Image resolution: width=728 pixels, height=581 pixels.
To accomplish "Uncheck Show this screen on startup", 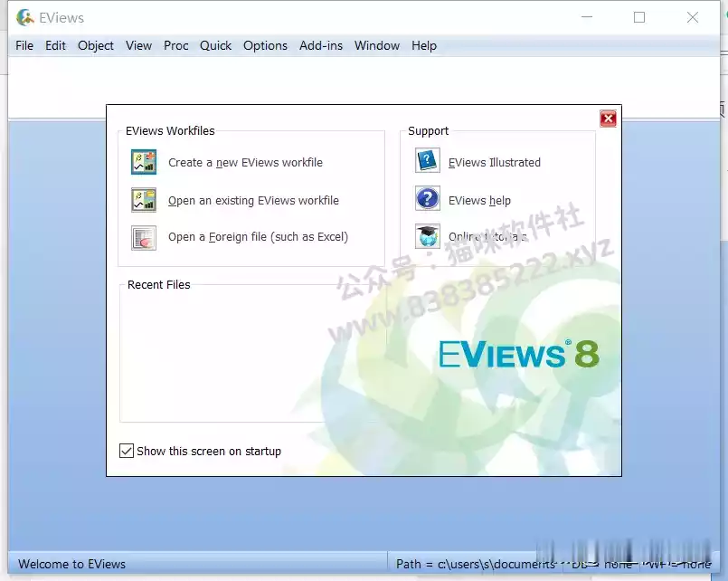I will pyautogui.click(x=127, y=451).
